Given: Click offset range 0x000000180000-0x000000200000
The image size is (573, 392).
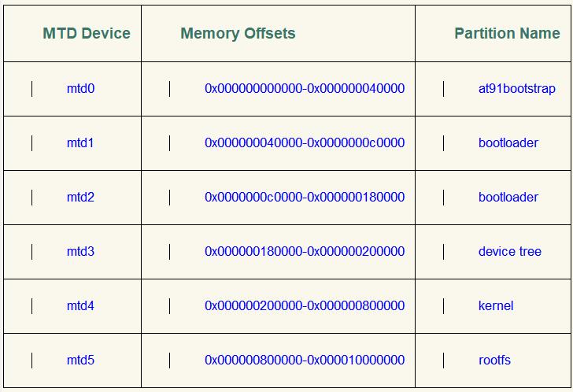Looking at the screenshot, I should (305, 252).
